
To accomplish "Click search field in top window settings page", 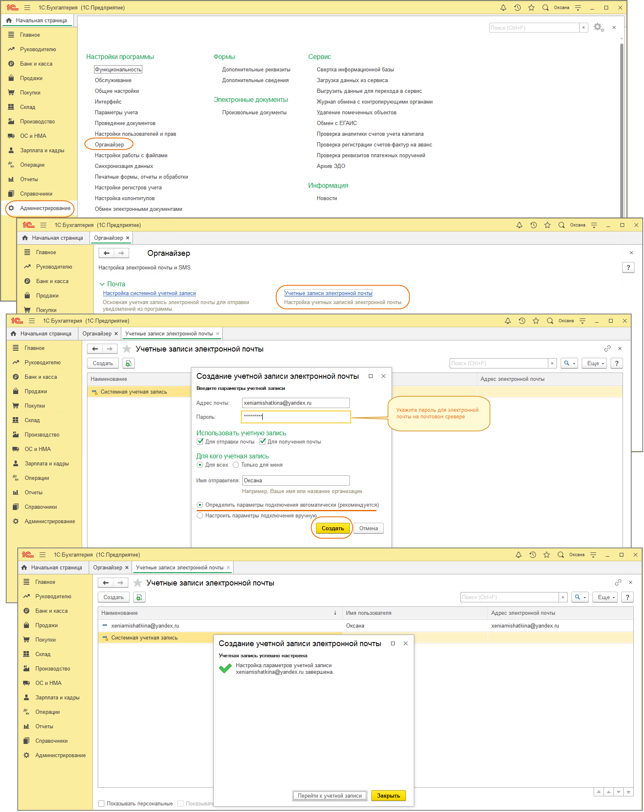I will 534,28.
